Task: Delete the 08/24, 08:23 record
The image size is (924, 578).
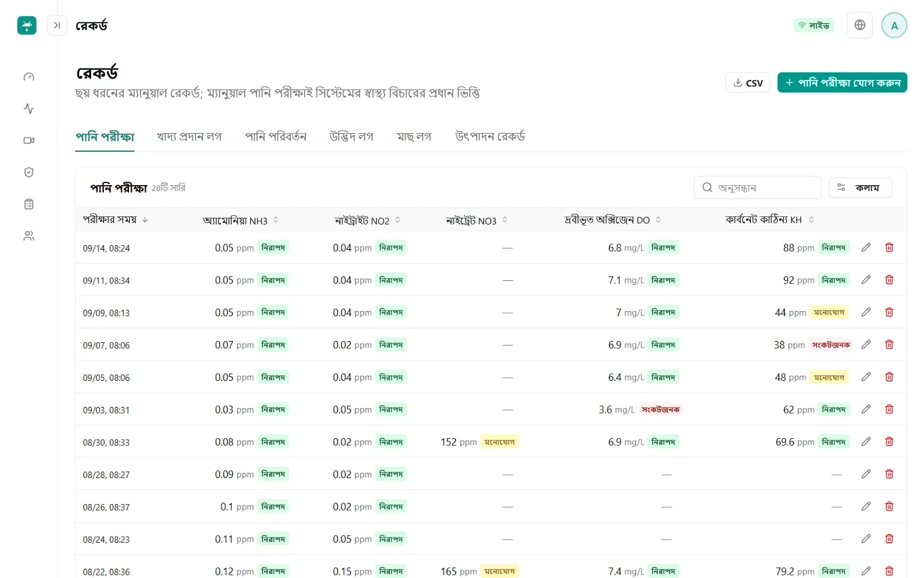Action: click(x=889, y=539)
